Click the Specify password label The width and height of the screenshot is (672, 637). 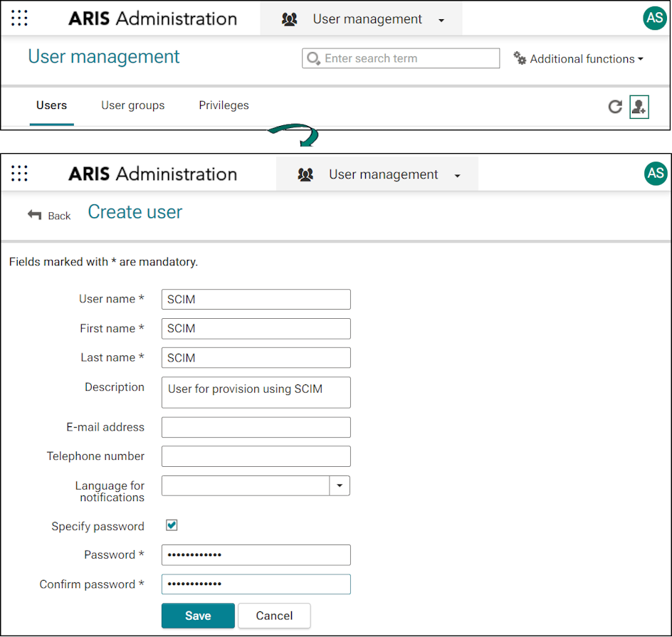point(98,526)
